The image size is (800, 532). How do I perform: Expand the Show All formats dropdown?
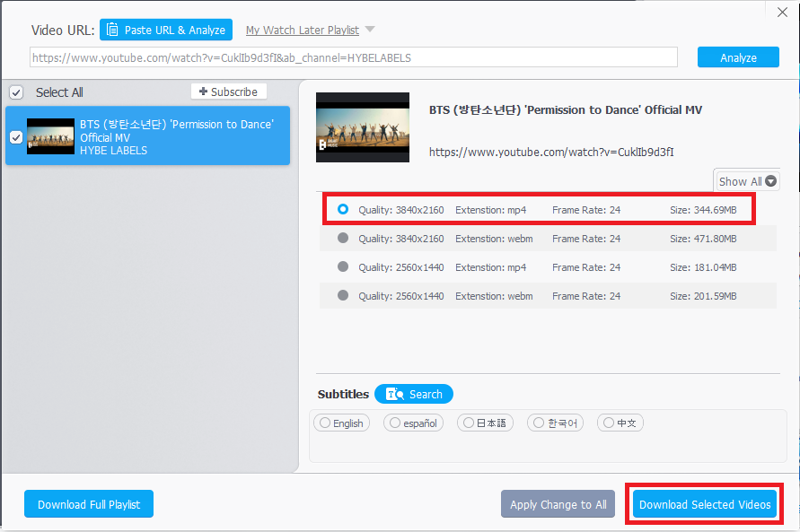click(x=747, y=181)
